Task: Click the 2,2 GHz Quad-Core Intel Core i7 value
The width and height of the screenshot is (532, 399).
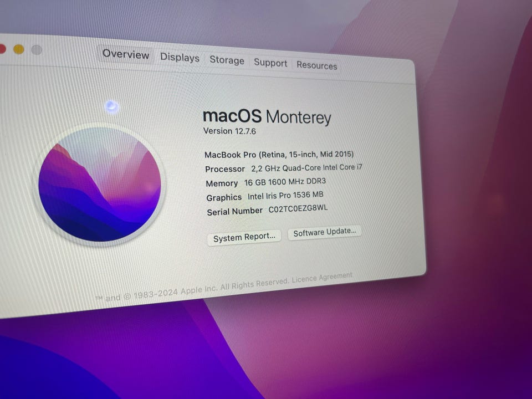Action: point(306,167)
